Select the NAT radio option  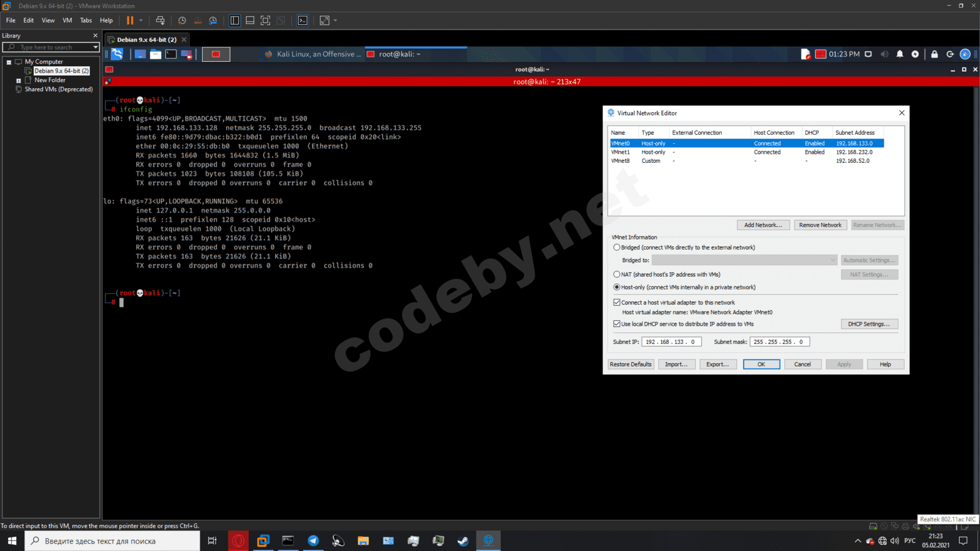[617, 274]
